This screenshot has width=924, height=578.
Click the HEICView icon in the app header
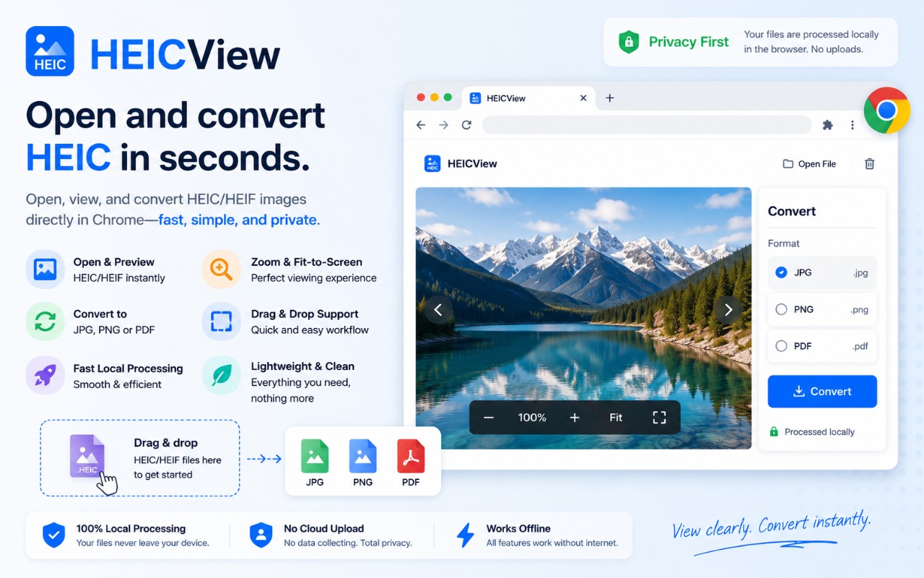[x=432, y=164]
